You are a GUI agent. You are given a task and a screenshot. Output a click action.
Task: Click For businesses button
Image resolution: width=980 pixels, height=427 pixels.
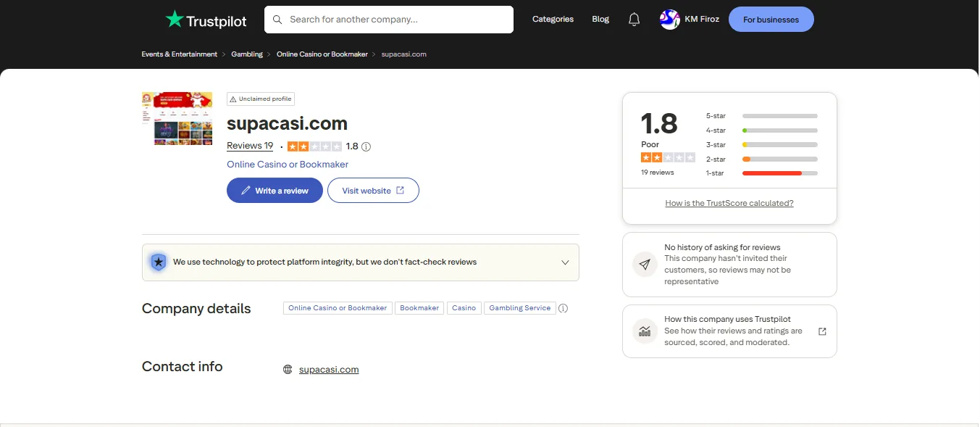coord(771,20)
